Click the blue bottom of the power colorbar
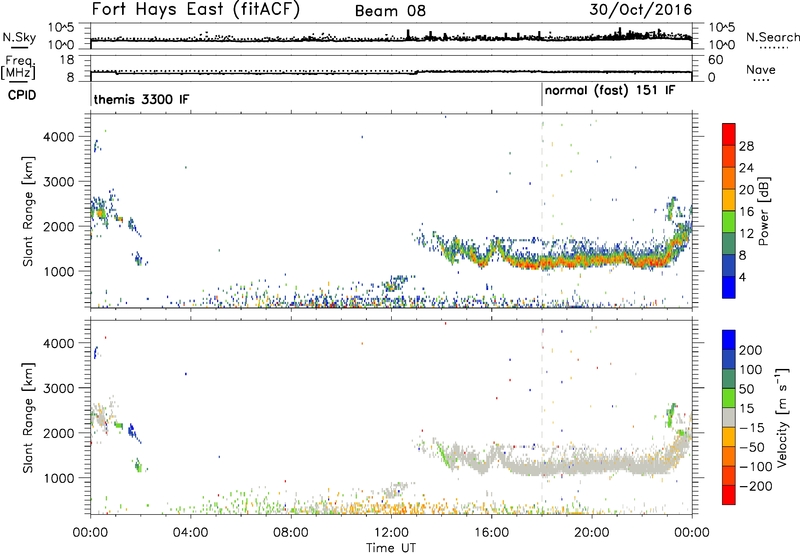The height and width of the screenshot is (554, 800). (729, 287)
